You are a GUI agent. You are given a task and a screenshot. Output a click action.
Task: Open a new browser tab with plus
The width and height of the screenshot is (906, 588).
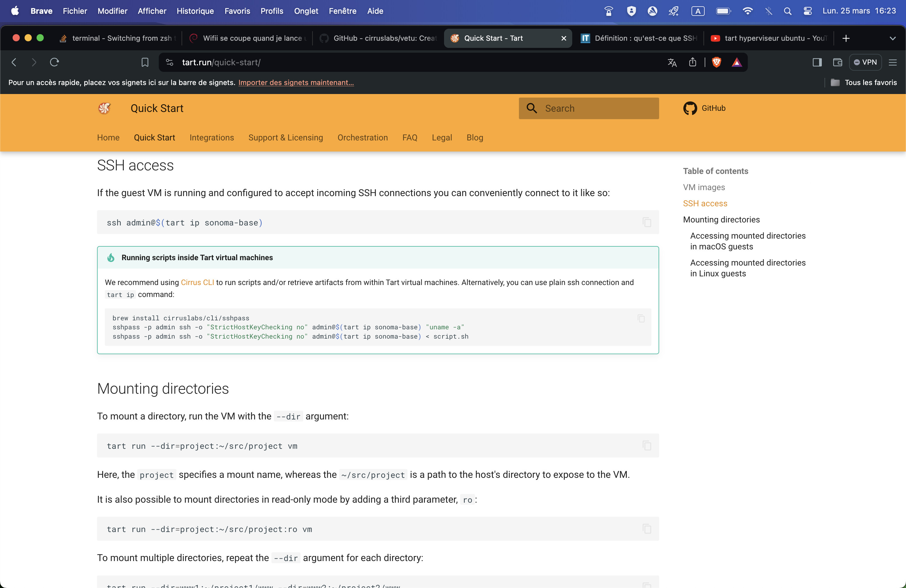coord(846,38)
